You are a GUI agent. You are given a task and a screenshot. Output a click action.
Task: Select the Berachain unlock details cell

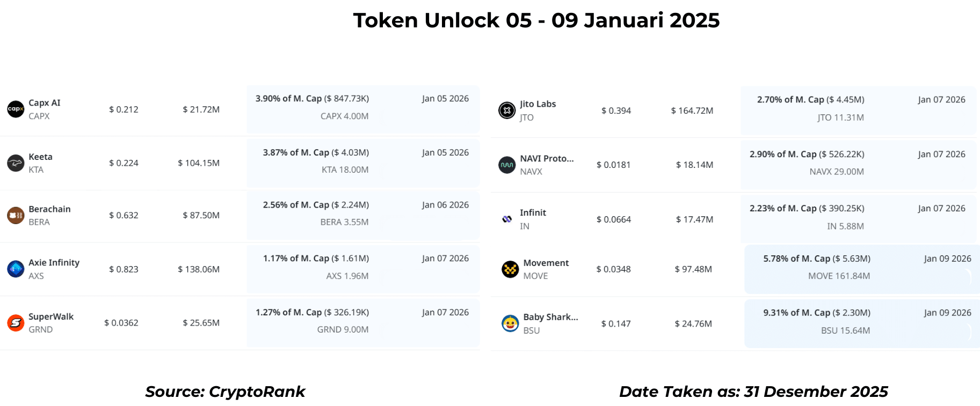pos(363,215)
